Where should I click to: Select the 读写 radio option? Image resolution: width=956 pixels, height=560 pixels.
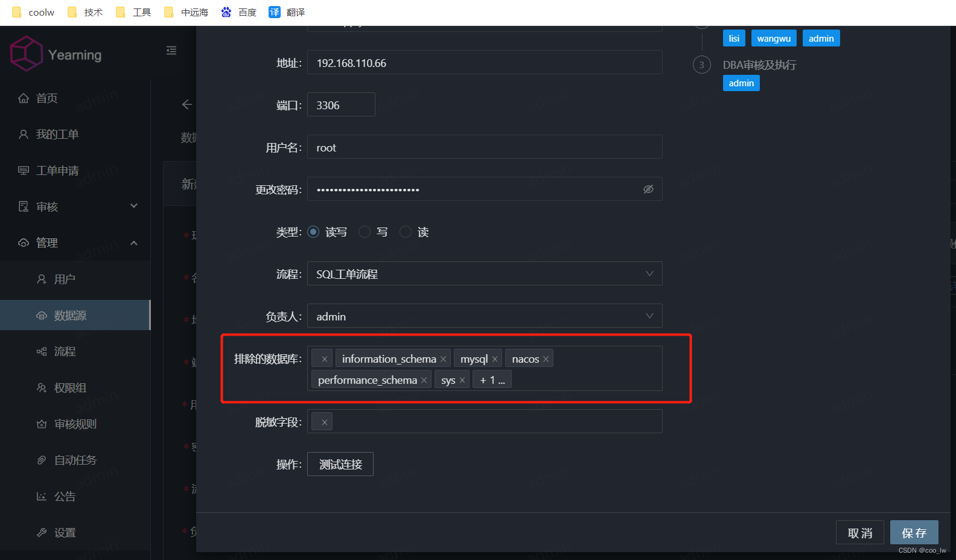[x=313, y=232]
